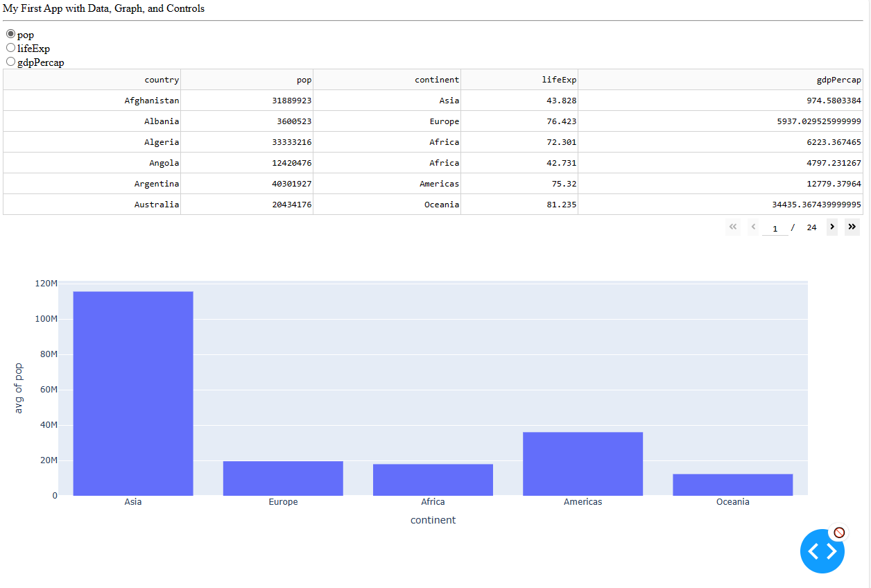The width and height of the screenshot is (871, 588).
Task: Click the current page number field
Action: point(775,228)
